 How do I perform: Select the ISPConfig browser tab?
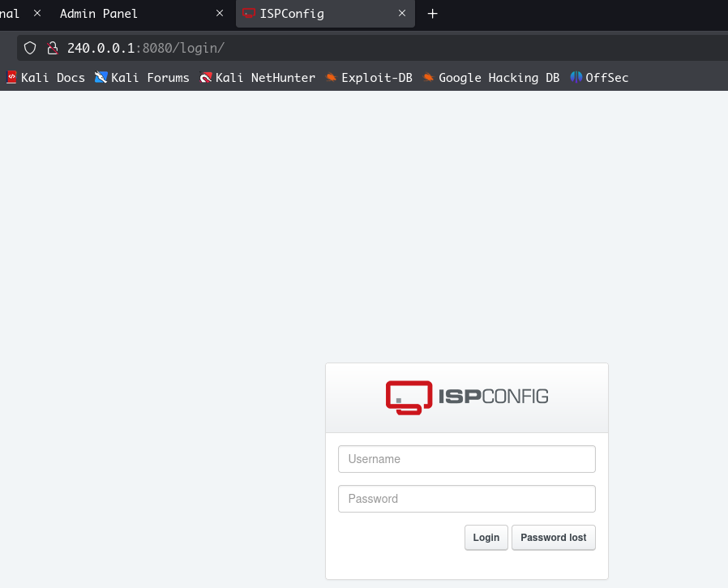pos(325,14)
